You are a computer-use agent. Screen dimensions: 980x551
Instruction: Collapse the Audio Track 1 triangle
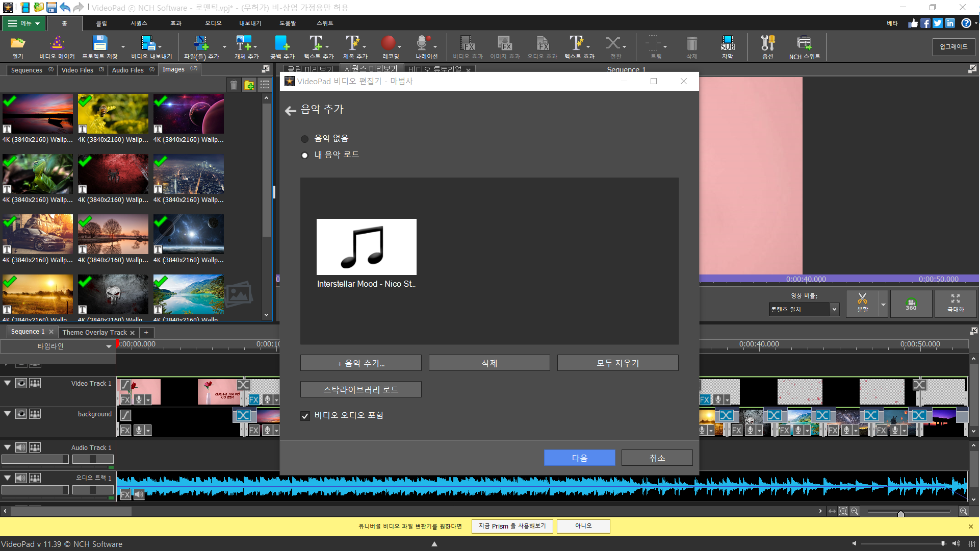click(x=8, y=447)
